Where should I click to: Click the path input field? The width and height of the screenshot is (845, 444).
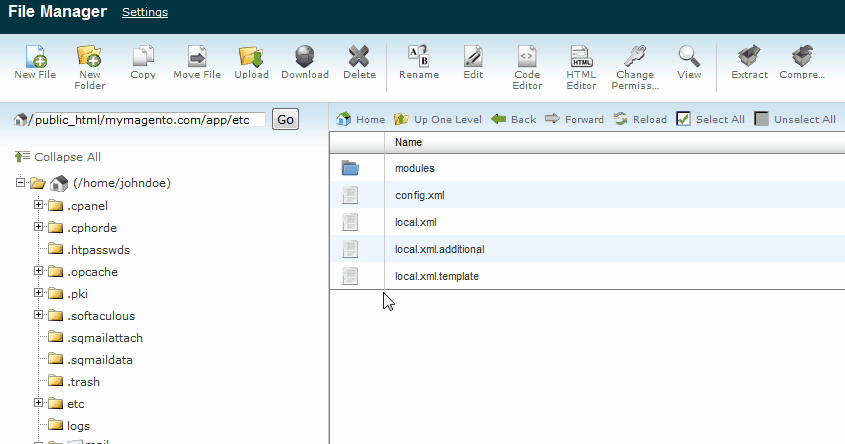(x=149, y=120)
